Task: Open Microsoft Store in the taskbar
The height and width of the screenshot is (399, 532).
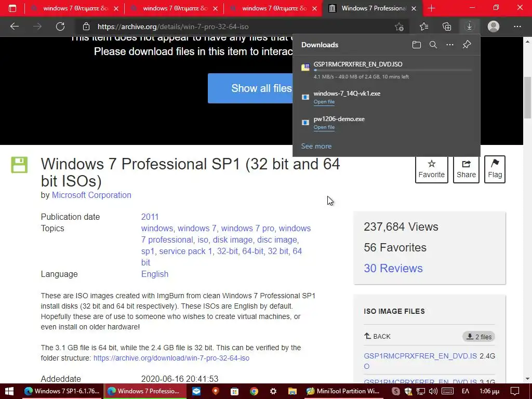Action: 234,391
